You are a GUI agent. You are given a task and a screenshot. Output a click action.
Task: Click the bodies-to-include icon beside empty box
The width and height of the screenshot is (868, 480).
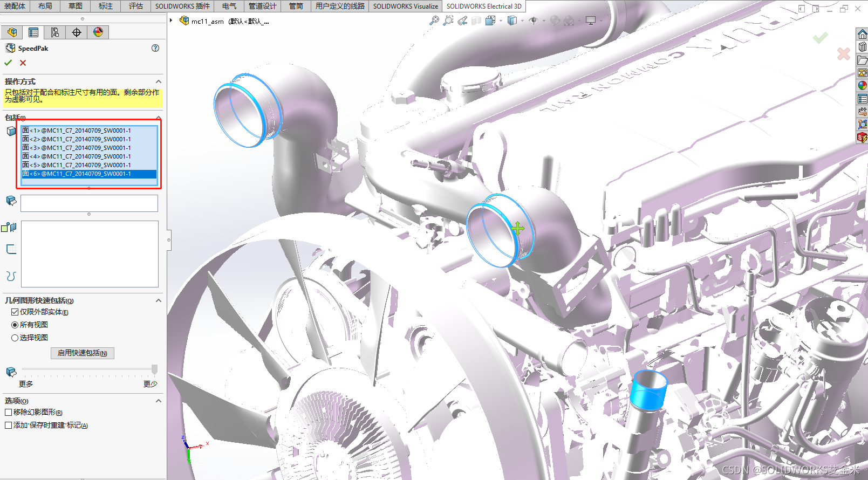[x=11, y=201]
